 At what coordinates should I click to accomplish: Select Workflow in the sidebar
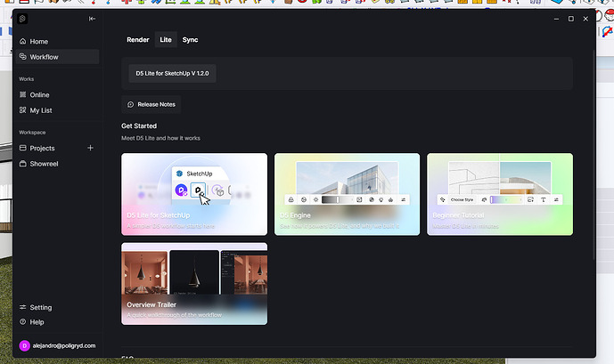(57, 57)
